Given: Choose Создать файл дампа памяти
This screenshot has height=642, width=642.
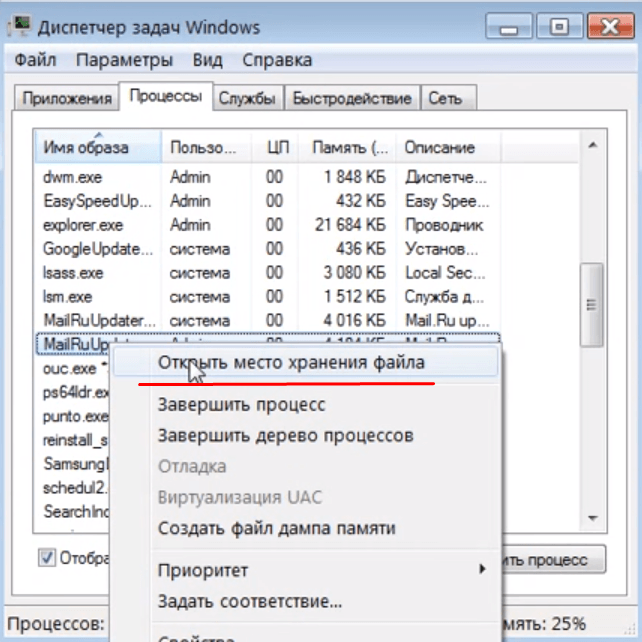Looking at the screenshot, I should coord(305,528).
